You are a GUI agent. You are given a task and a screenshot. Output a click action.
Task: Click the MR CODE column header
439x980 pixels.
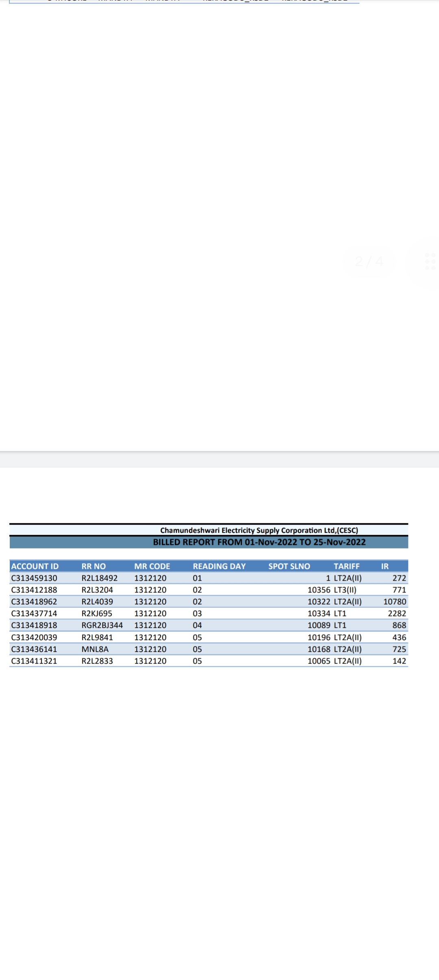pos(152,566)
